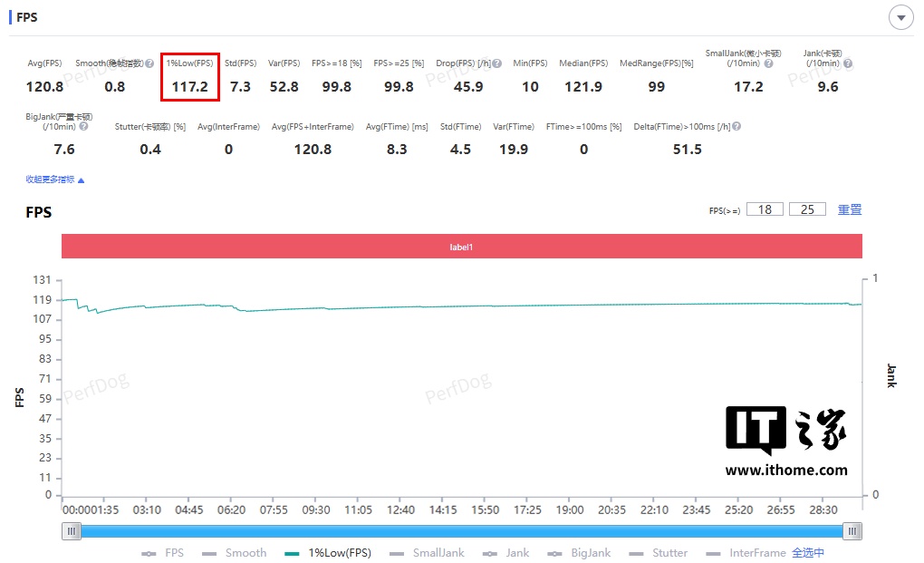924x563 pixels.
Task: Open the SmallJank help question mark
Action: click(768, 63)
